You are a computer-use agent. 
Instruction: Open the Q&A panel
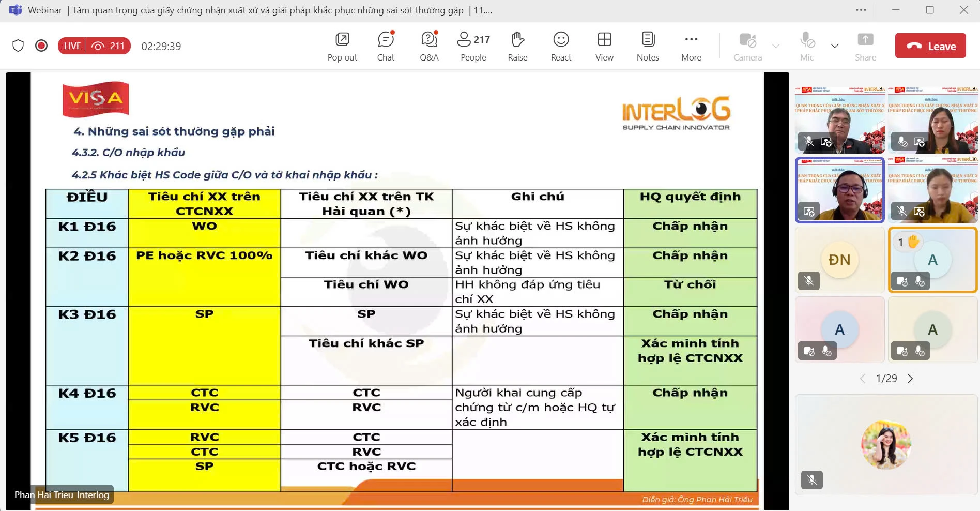(x=429, y=46)
